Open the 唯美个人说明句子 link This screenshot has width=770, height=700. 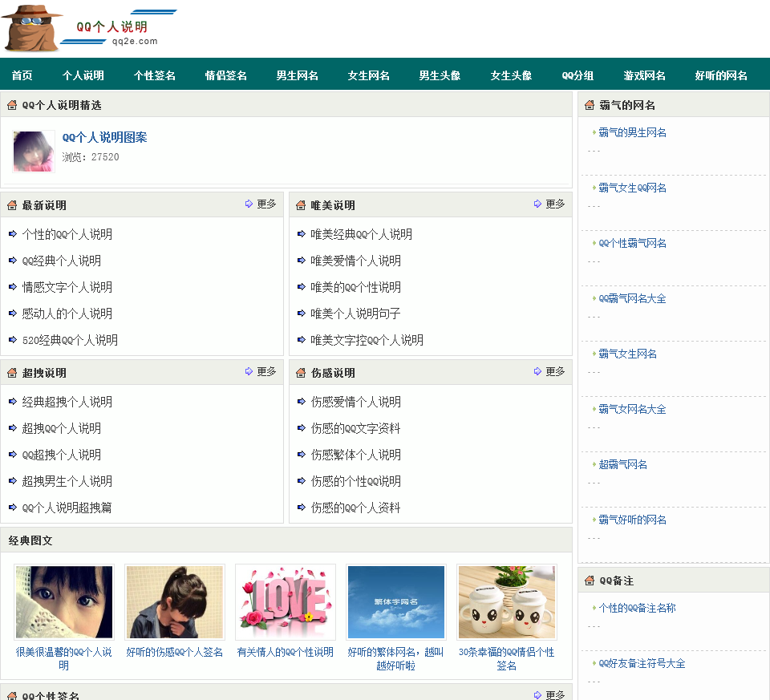[x=356, y=314]
